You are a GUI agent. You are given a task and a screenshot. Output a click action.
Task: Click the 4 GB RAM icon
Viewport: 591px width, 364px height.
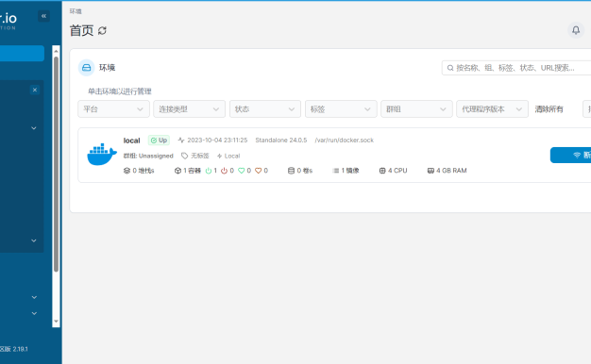pyautogui.click(x=431, y=171)
